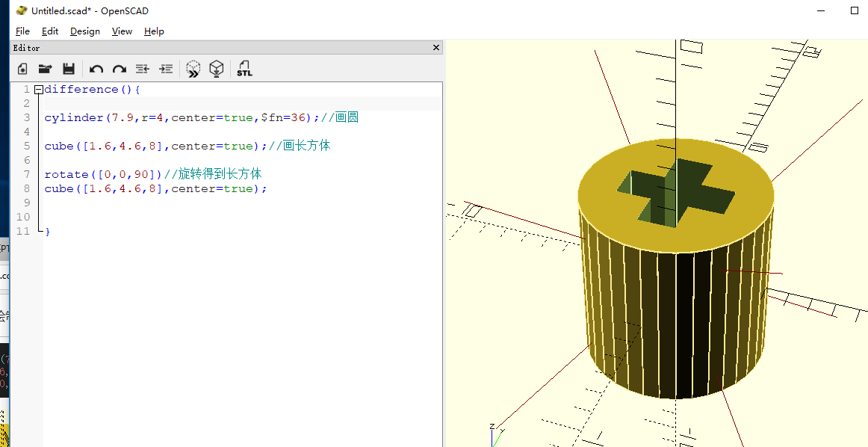The height and width of the screenshot is (447, 868).
Task: Indent the selected code
Action: (166, 69)
